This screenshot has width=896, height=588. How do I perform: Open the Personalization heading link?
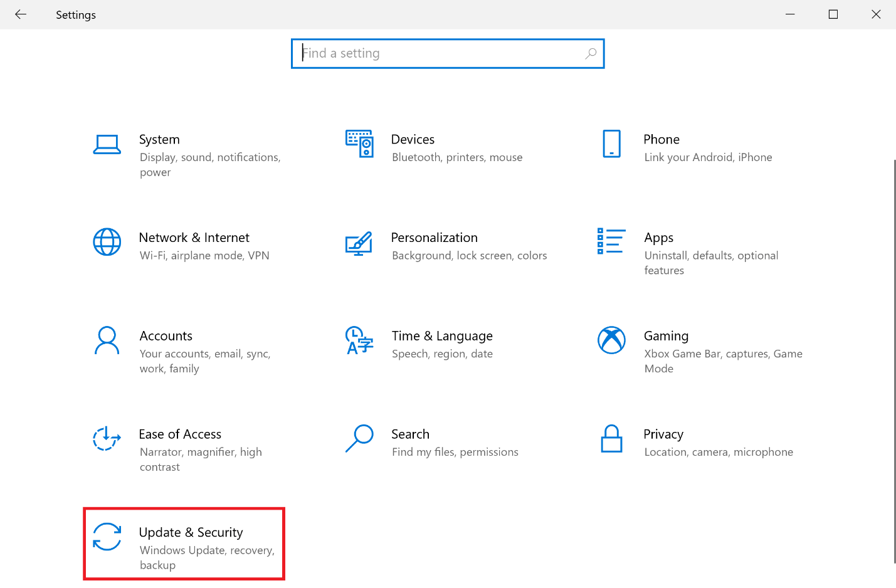(434, 238)
